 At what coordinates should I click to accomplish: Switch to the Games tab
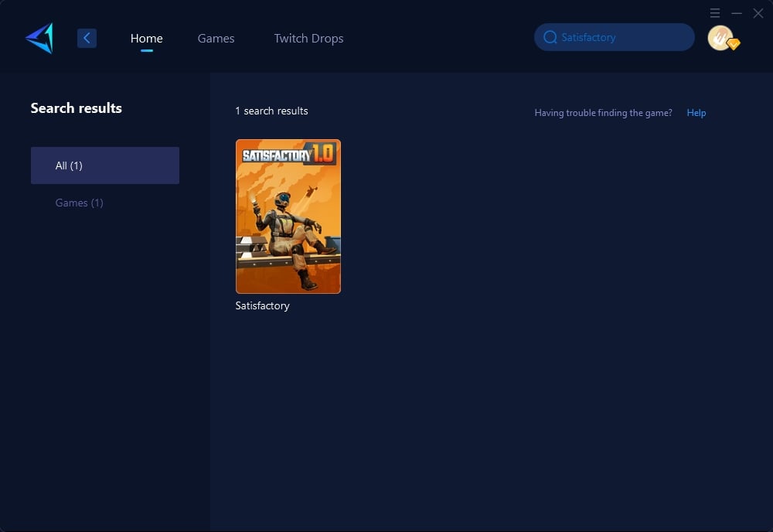[216, 38]
